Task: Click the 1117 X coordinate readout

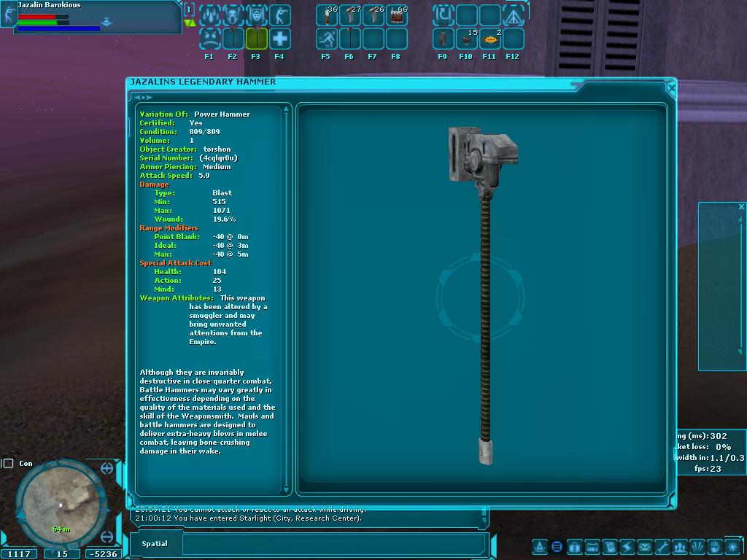Action: coord(20,554)
